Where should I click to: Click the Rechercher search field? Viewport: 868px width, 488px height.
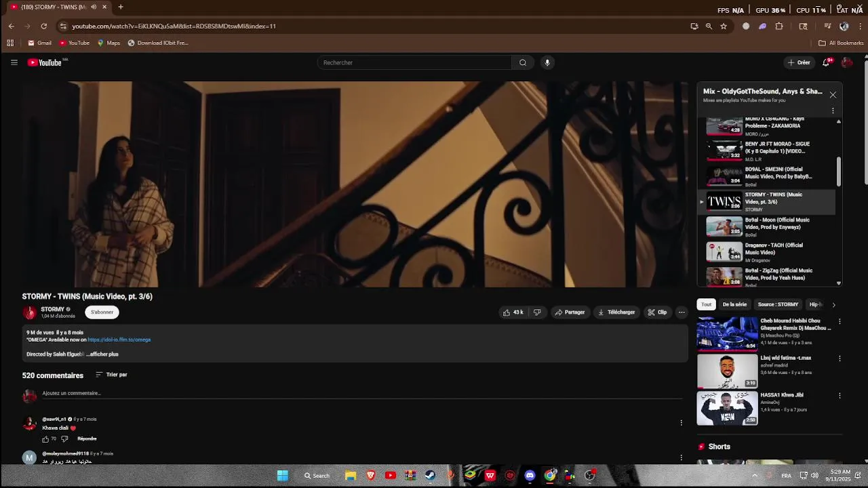(x=414, y=62)
